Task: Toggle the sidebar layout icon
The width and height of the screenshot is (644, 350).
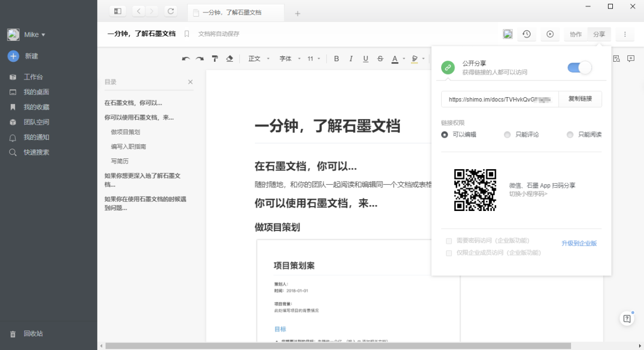Action: coord(118,11)
